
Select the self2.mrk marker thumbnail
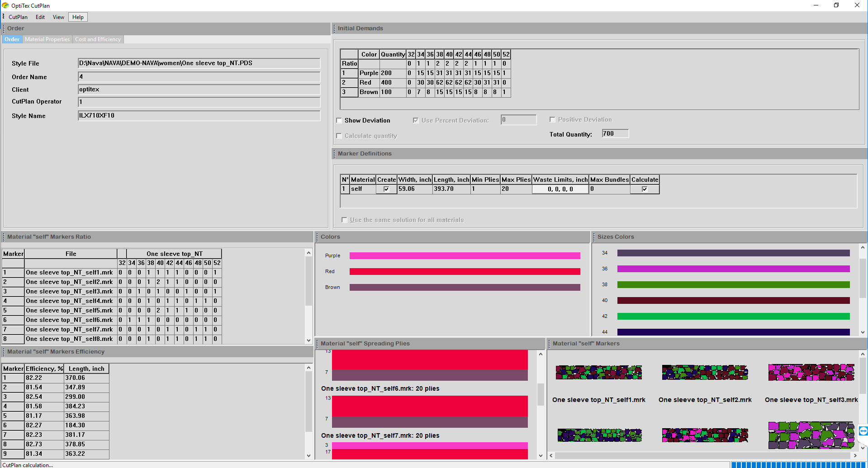[705, 373]
